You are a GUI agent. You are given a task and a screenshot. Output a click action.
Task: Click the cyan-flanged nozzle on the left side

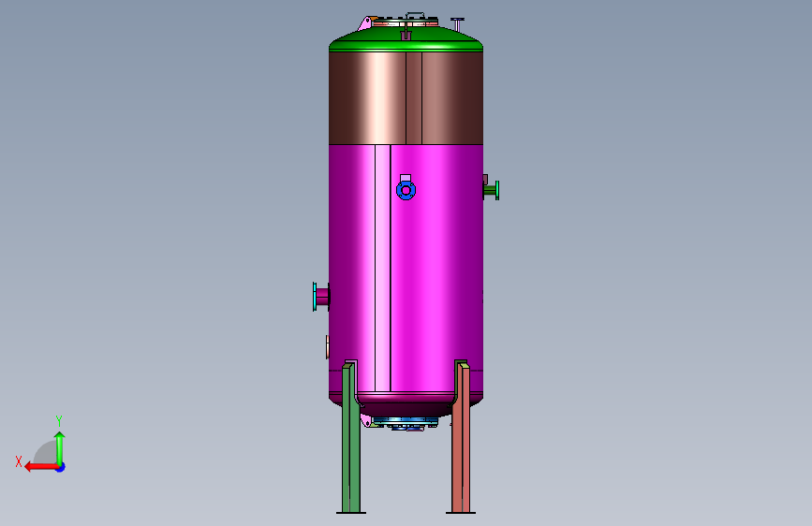(320, 297)
